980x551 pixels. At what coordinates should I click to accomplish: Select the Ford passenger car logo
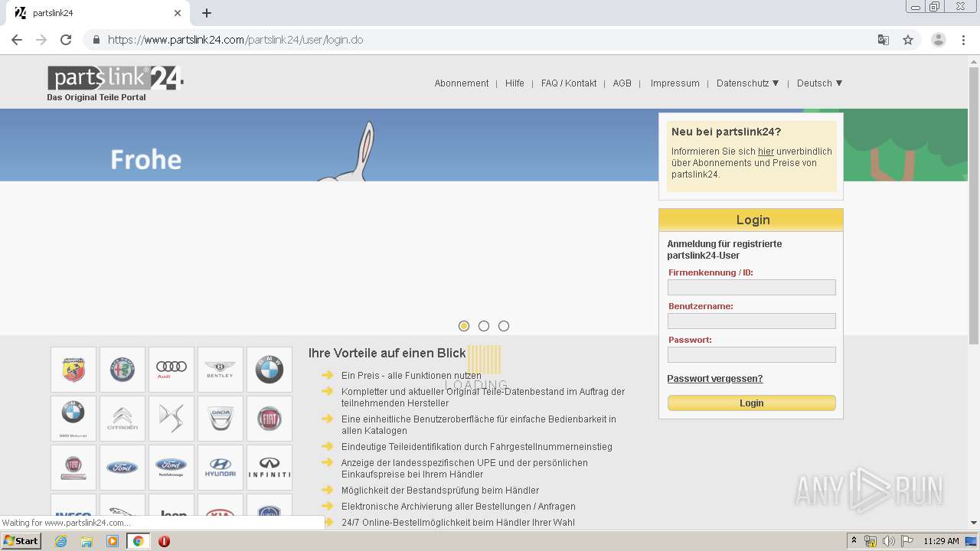(x=122, y=468)
